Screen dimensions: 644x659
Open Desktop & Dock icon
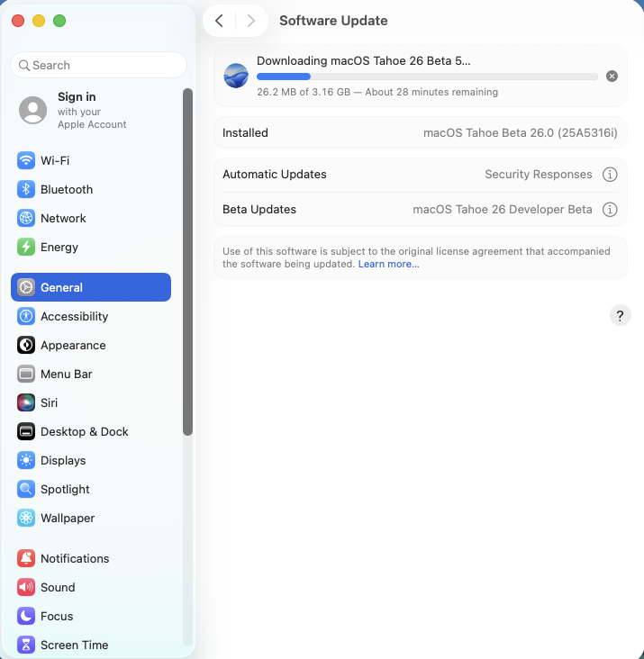point(26,431)
